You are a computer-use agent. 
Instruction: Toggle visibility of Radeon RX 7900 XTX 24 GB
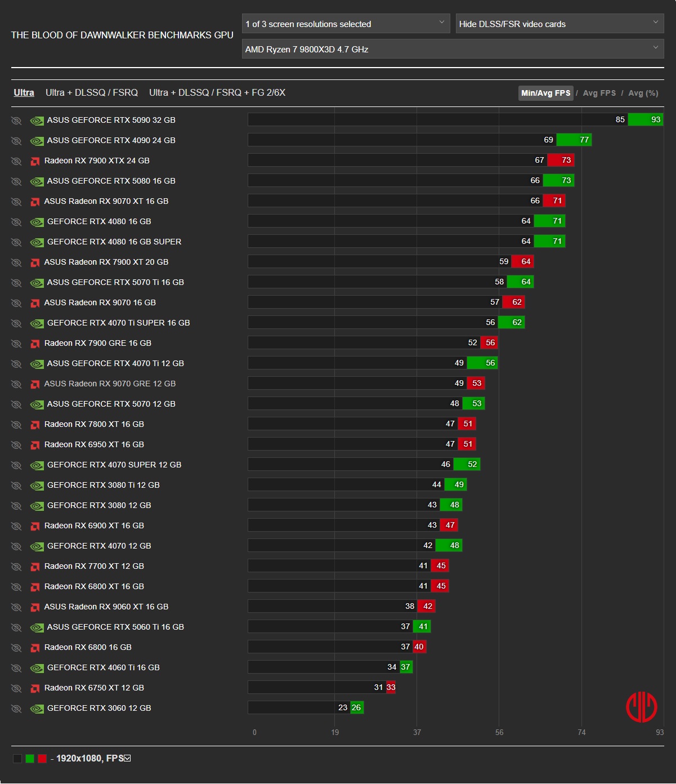click(16, 161)
